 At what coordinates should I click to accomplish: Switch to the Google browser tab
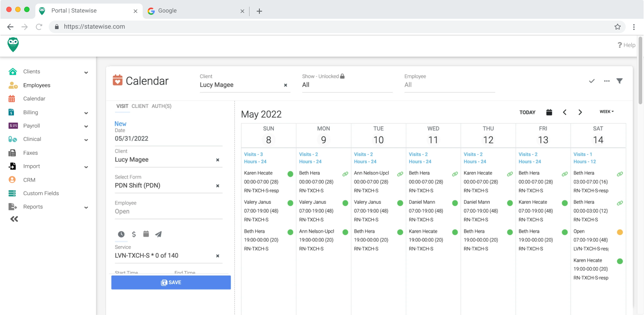197,11
